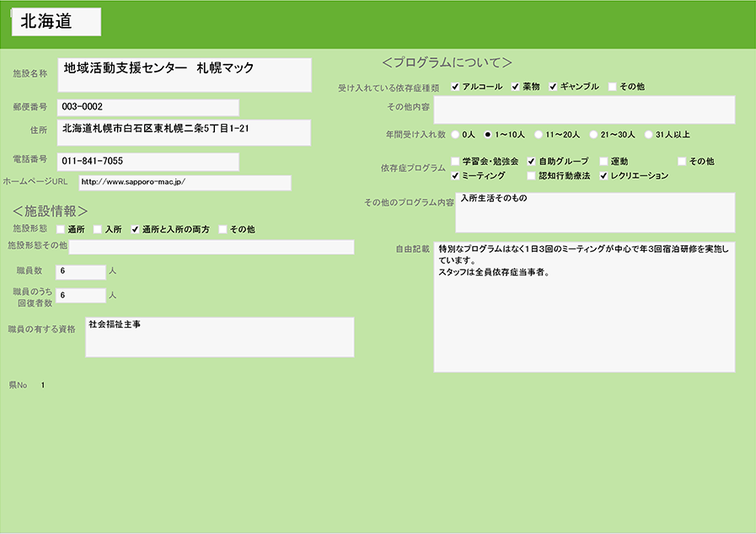The image size is (756, 534).
Task: Select the 21〜30人 radio option
Action: (x=593, y=134)
